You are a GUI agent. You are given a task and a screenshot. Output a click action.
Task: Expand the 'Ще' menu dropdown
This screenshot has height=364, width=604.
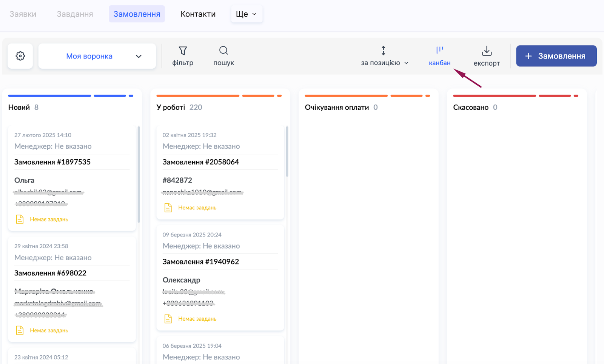pyautogui.click(x=247, y=14)
